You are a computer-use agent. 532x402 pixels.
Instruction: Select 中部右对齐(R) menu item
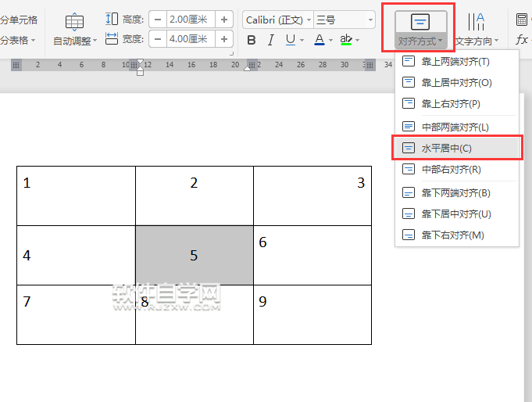pyautogui.click(x=457, y=169)
